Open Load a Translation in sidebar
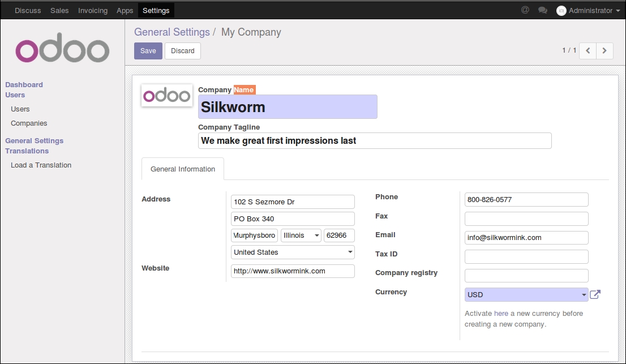This screenshot has height=364, width=626. click(41, 165)
